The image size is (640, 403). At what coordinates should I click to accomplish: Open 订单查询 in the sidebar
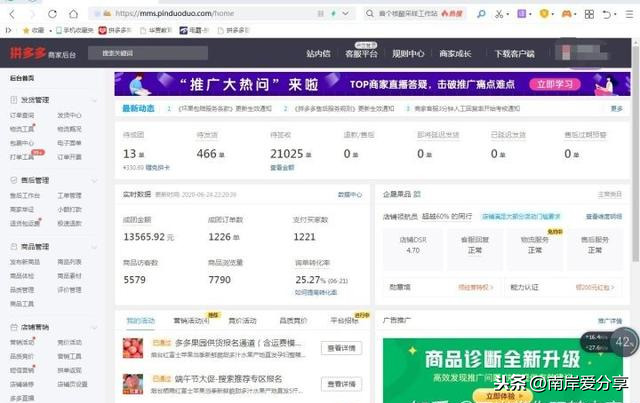(22, 116)
